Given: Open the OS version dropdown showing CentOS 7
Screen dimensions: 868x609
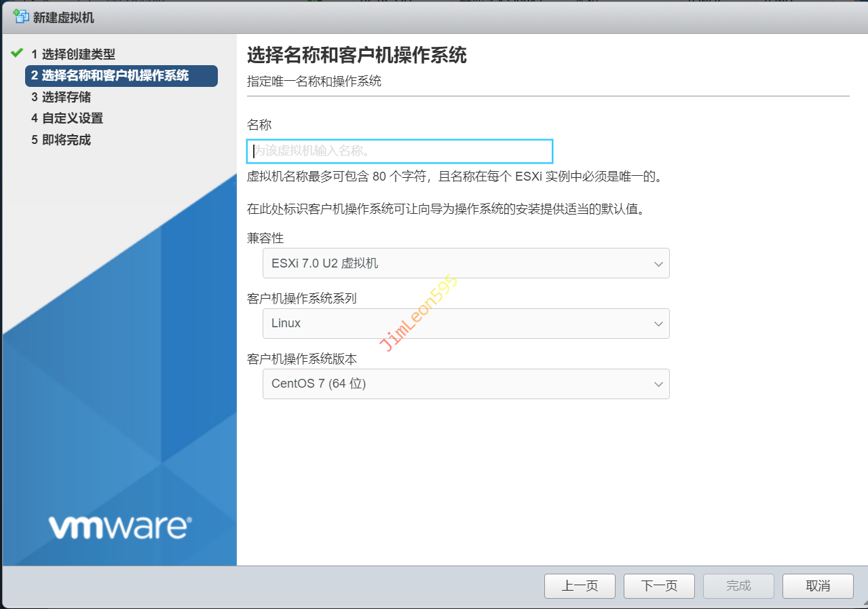Looking at the screenshot, I should point(466,384).
